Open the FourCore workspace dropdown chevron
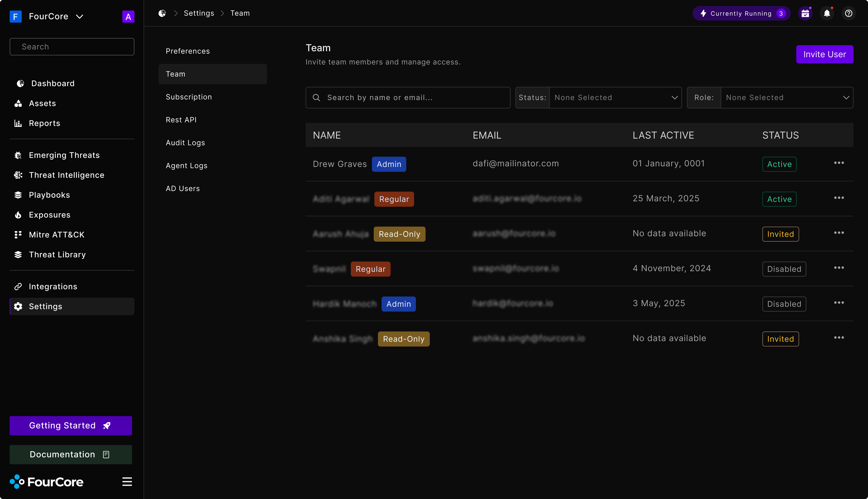 coord(80,17)
